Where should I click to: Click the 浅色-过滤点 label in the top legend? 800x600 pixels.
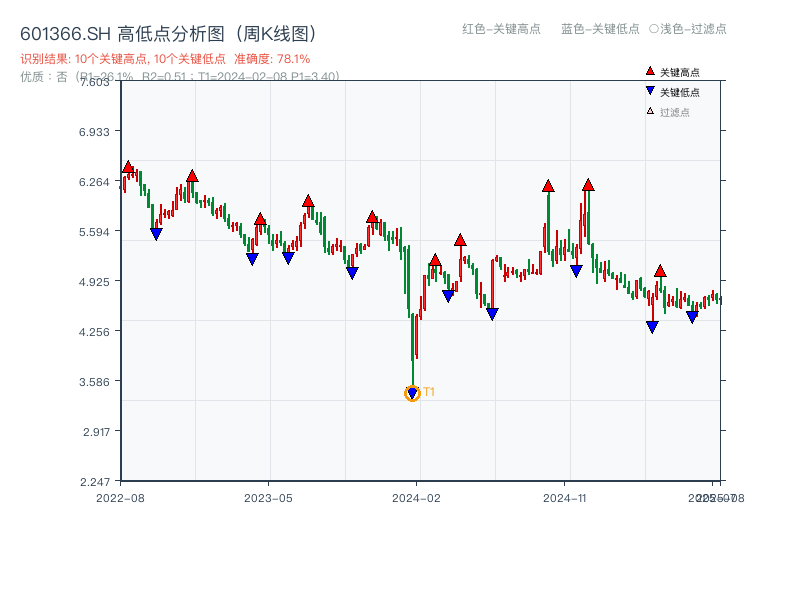click(694, 30)
